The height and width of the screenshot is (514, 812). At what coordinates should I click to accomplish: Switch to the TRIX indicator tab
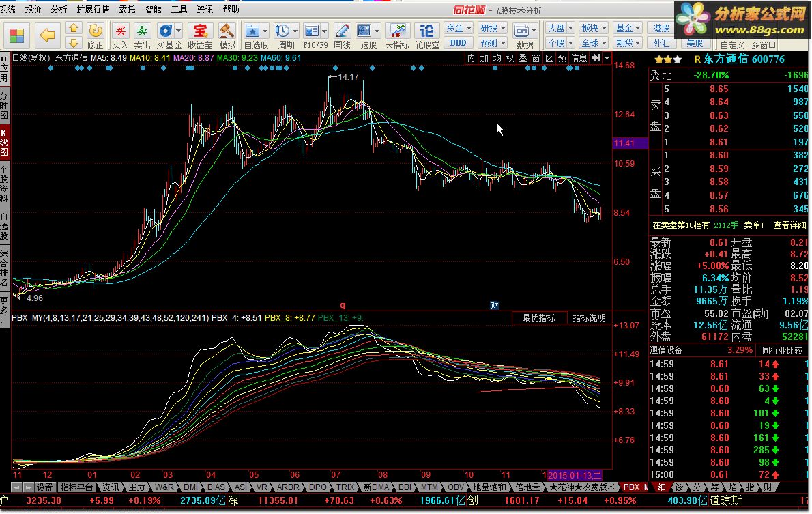[345, 487]
